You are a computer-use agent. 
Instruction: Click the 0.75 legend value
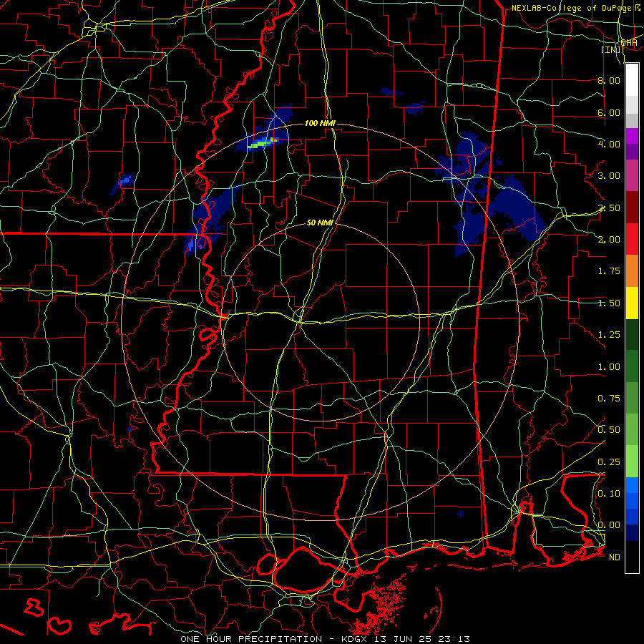tap(609, 399)
